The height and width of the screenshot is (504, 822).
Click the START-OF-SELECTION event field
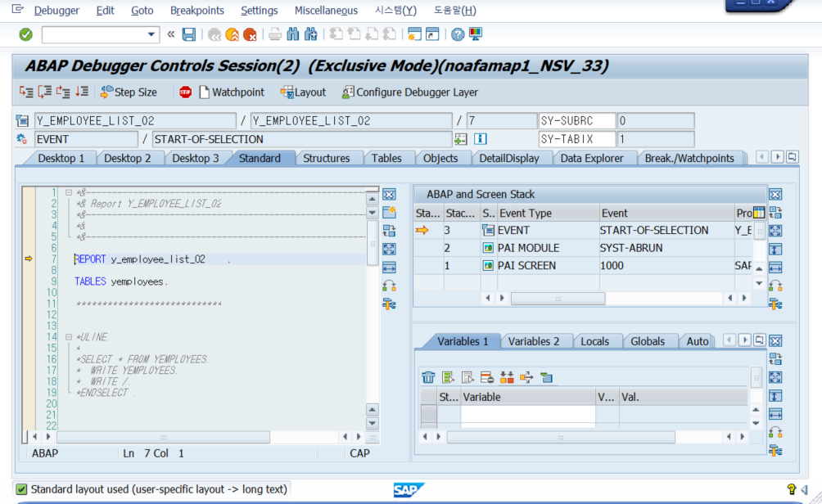[x=302, y=139]
